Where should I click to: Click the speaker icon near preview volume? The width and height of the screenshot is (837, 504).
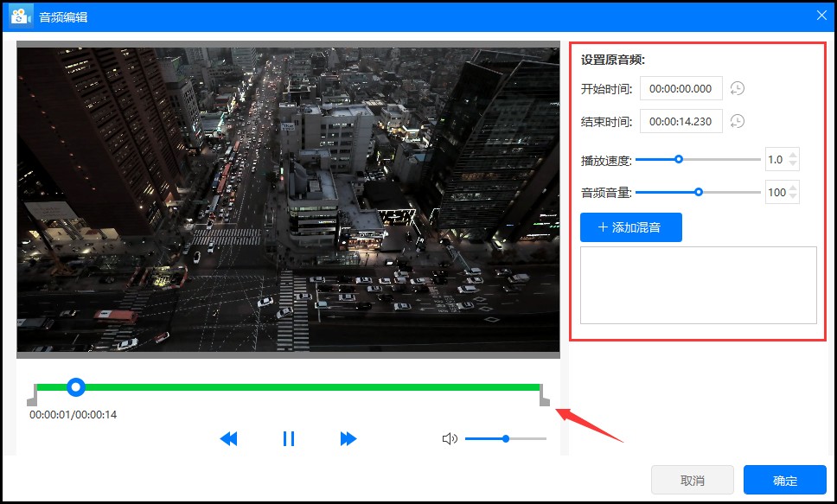coord(450,438)
